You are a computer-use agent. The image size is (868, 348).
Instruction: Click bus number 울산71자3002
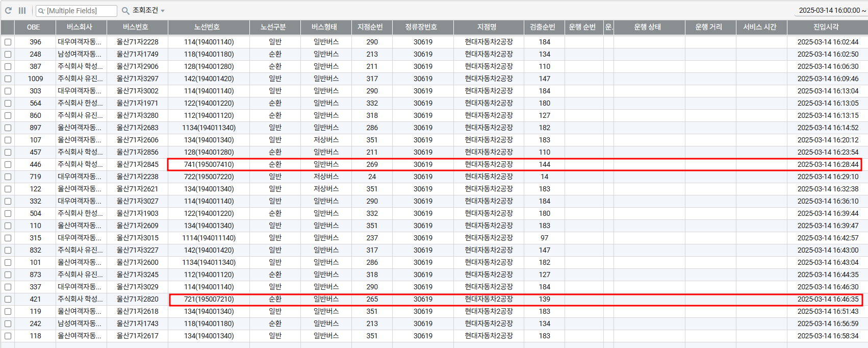[138, 91]
